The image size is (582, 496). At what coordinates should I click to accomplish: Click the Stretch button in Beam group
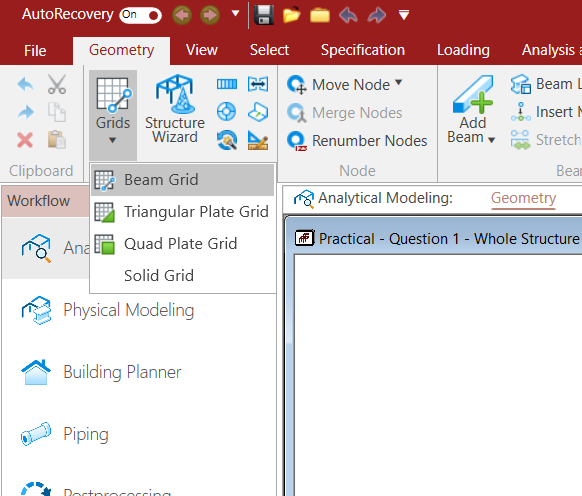pos(546,140)
